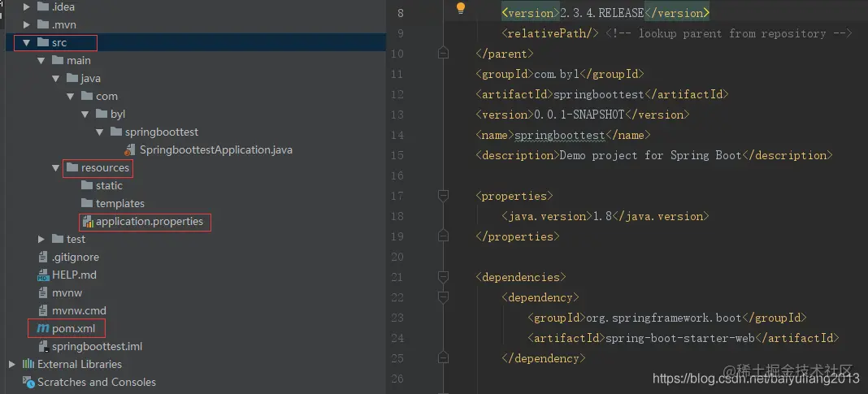Click the Maven pom.xml icon
Screen dimensions: 868x394
42,328
